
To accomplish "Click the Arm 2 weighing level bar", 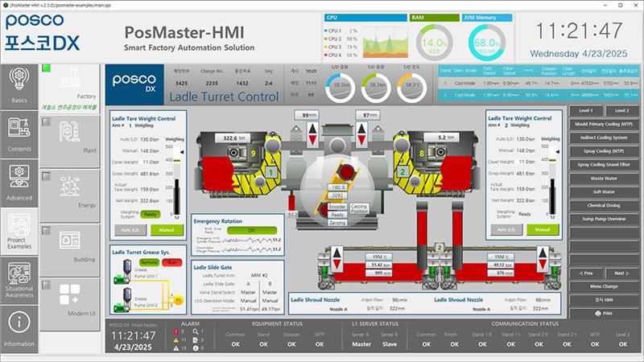I will (553, 181).
